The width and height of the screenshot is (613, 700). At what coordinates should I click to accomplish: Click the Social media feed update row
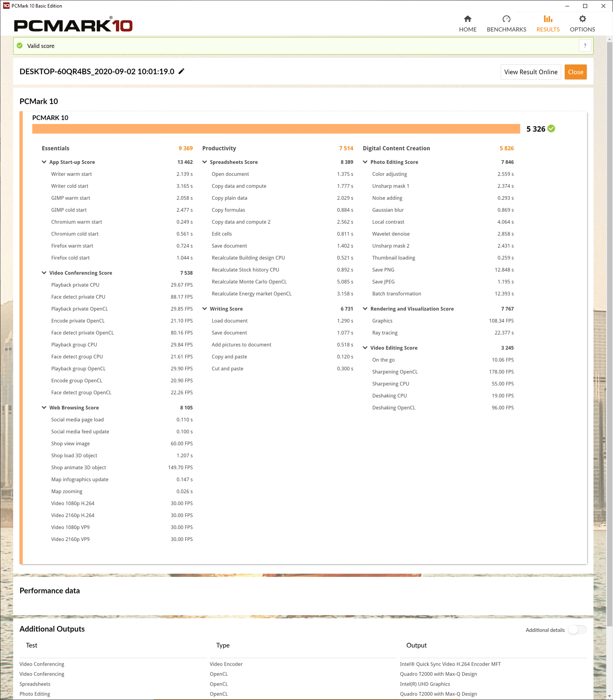tap(122, 431)
